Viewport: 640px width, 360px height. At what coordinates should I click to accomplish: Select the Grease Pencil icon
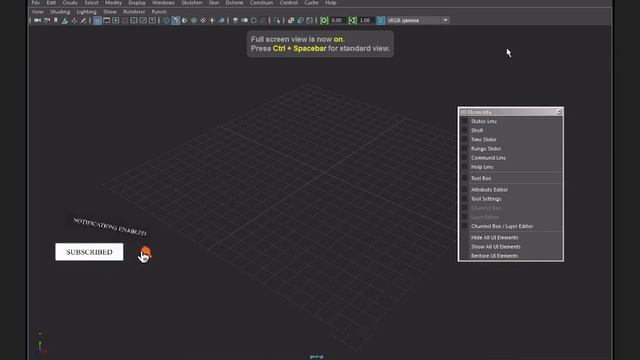tap(84, 20)
